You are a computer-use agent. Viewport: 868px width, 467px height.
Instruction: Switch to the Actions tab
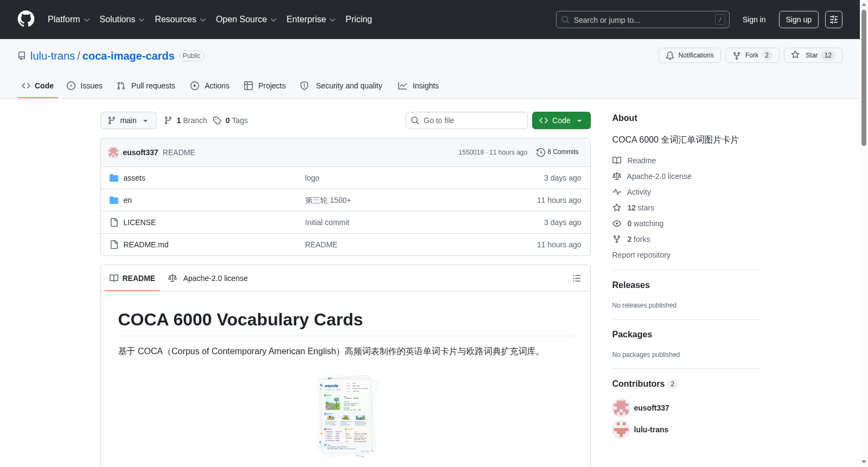(x=210, y=86)
